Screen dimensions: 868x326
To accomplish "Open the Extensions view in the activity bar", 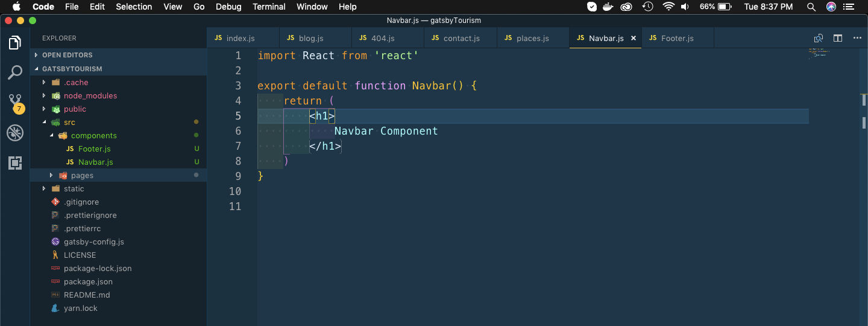I will (x=15, y=162).
